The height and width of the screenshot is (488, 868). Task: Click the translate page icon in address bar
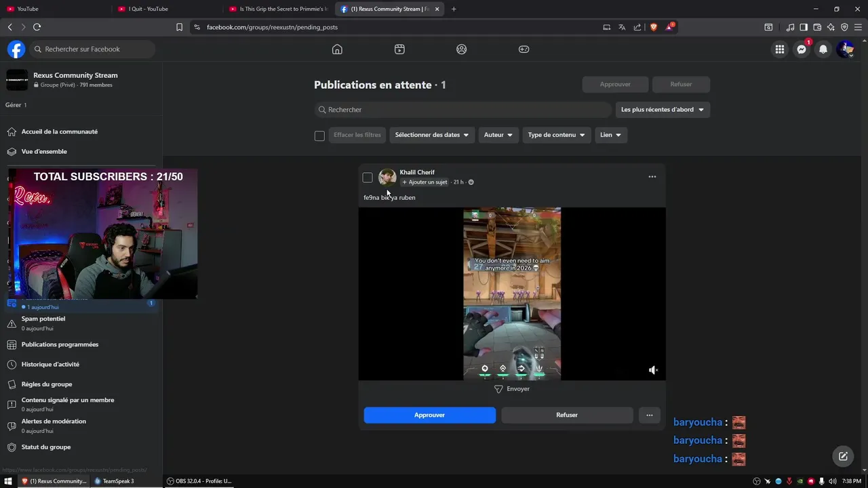[x=622, y=27]
